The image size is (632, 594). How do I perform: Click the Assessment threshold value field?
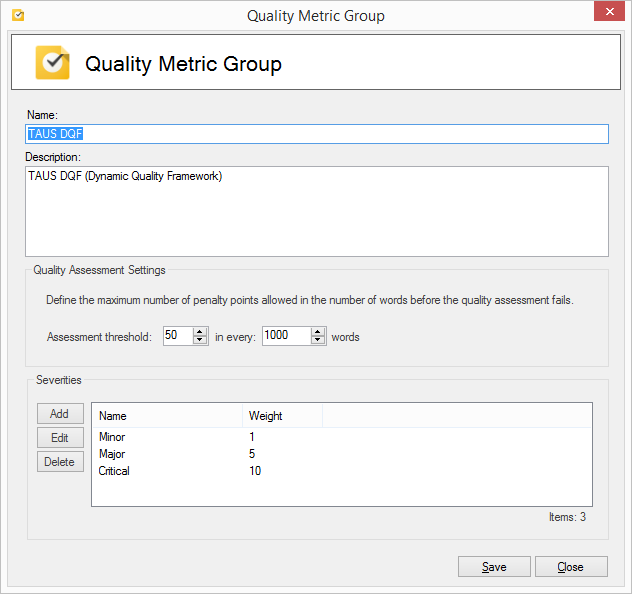click(178, 336)
